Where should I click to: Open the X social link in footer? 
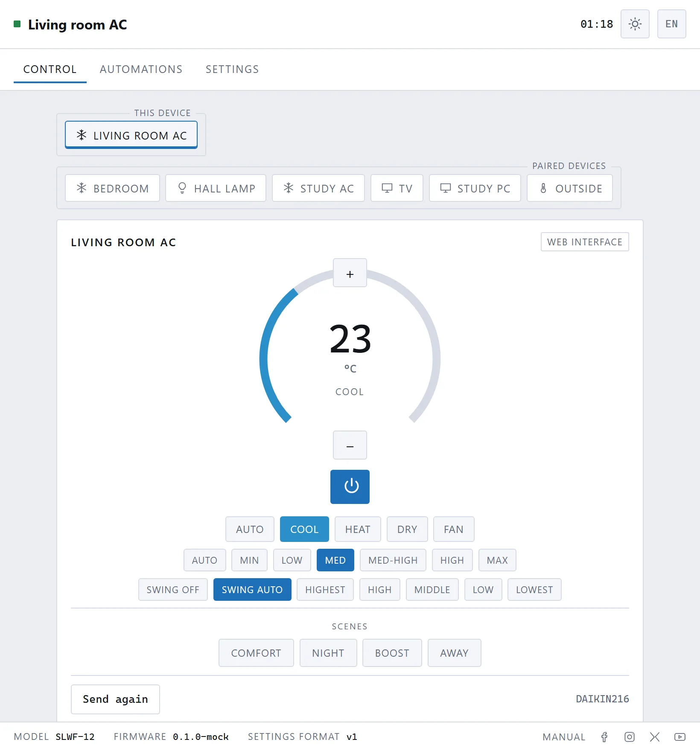click(x=654, y=737)
